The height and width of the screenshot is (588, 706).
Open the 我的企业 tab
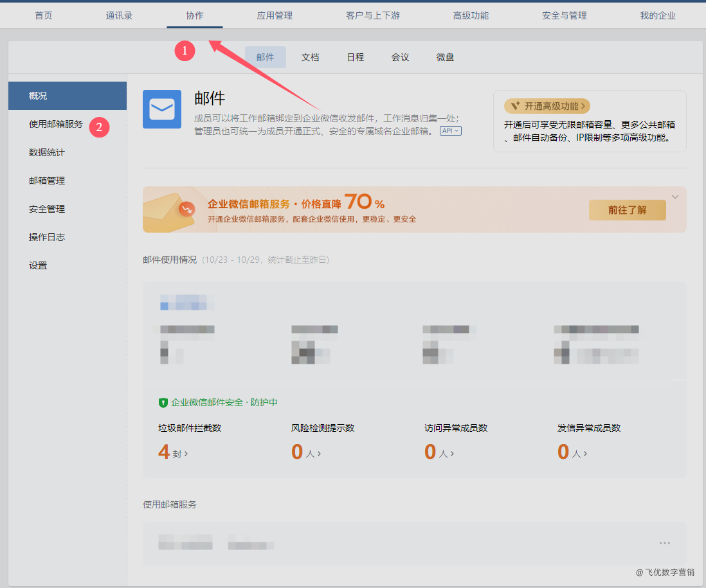[658, 15]
